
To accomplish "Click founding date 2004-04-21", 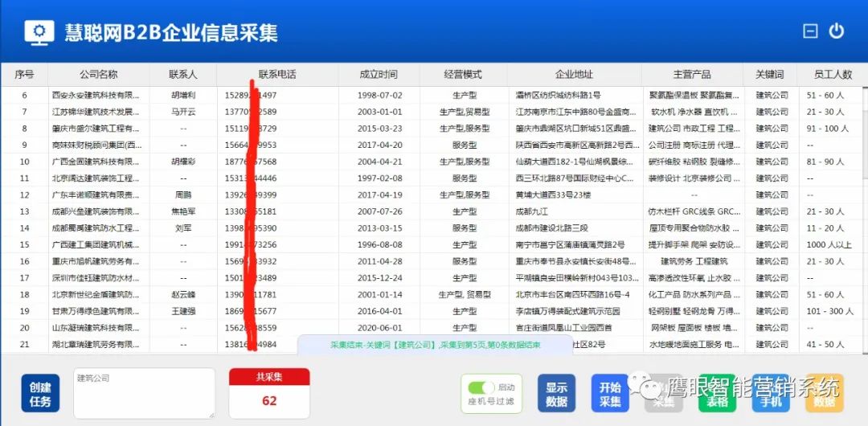I will [x=379, y=162].
